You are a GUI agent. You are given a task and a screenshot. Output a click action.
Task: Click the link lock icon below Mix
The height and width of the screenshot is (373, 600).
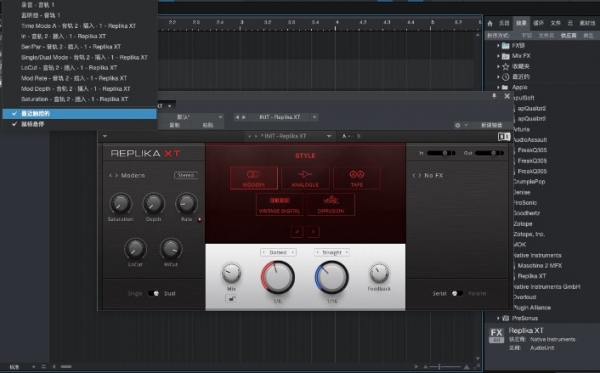click(231, 299)
